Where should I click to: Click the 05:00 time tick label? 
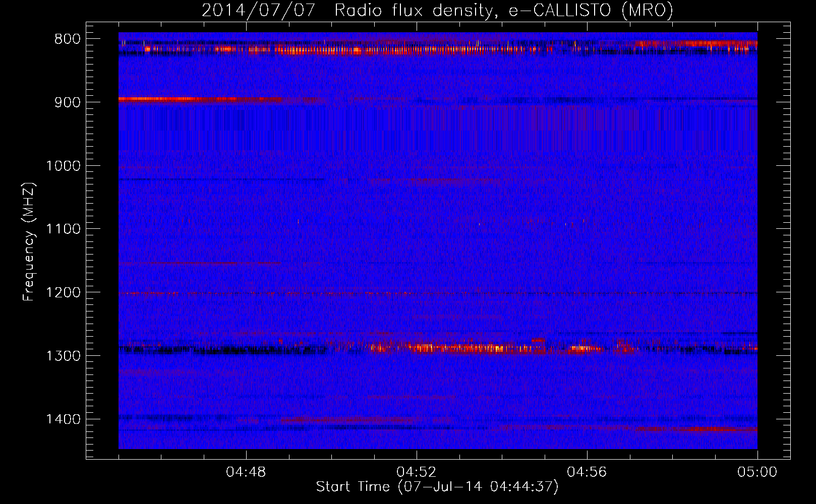757,472
